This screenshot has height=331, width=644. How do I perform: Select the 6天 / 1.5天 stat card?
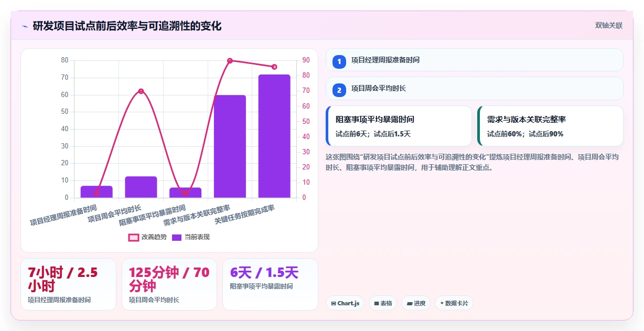pyautogui.click(x=270, y=284)
